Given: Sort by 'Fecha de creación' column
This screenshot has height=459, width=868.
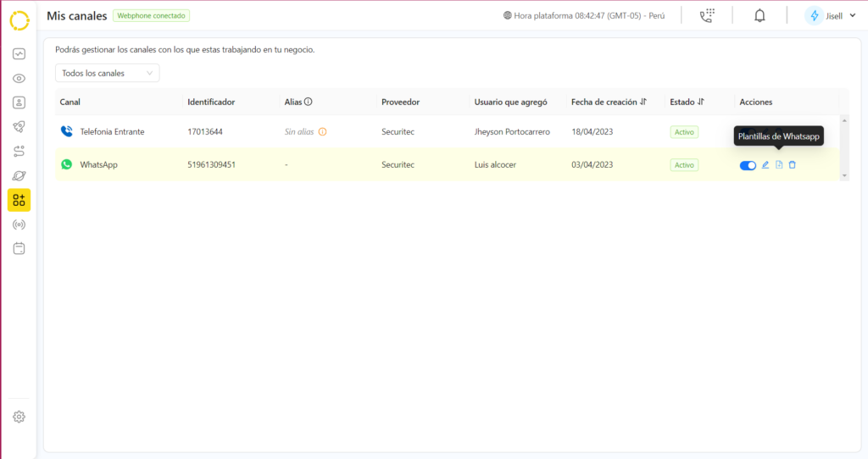Looking at the screenshot, I should [x=644, y=102].
